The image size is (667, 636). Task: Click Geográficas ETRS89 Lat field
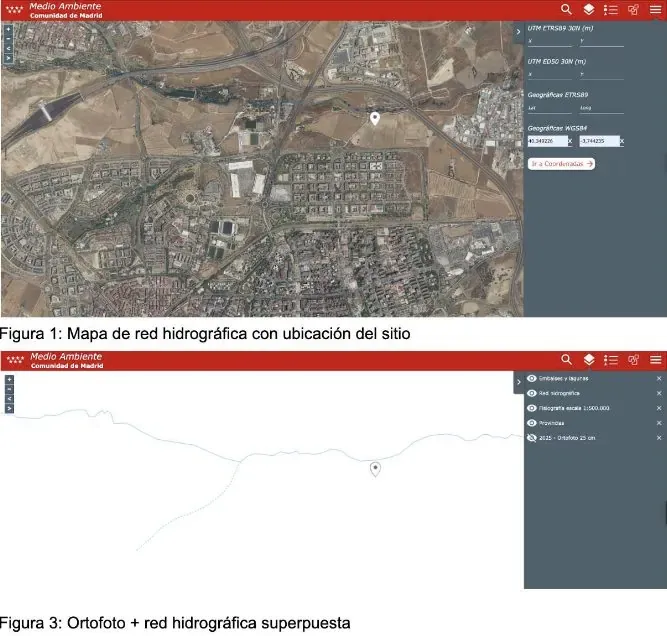pos(550,108)
